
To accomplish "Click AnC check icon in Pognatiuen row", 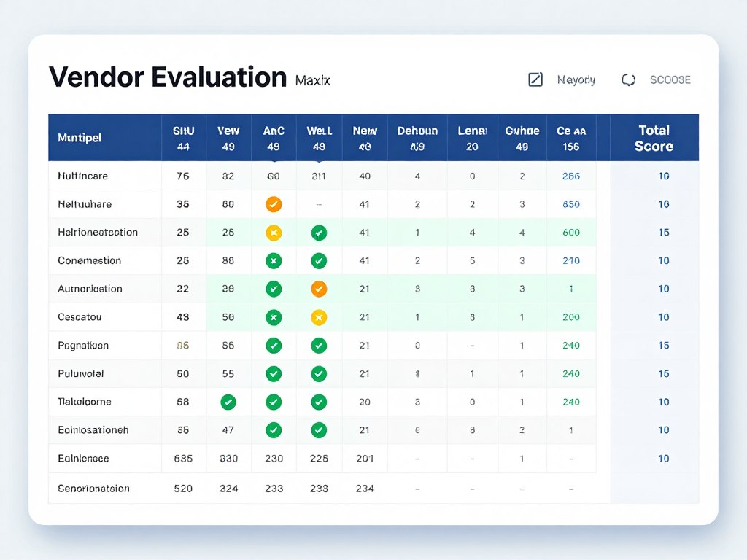I will 274,346.
